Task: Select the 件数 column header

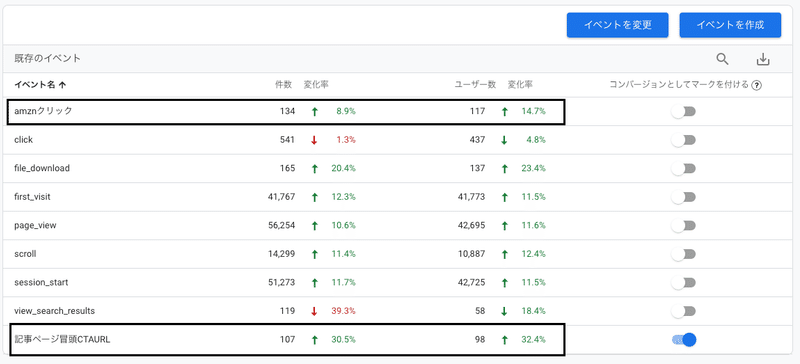Action: (283, 85)
